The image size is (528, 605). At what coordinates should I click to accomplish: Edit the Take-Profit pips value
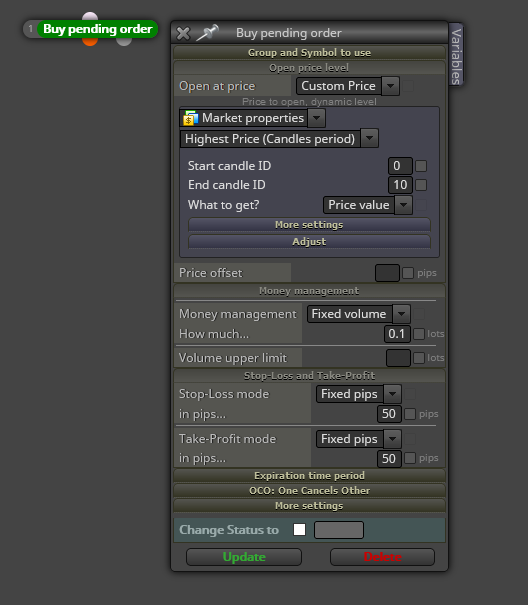point(389,459)
